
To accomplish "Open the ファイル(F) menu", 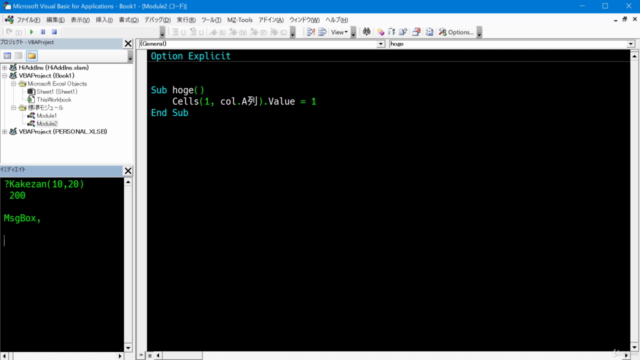I will pyautogui.click(x=28, y=20).
